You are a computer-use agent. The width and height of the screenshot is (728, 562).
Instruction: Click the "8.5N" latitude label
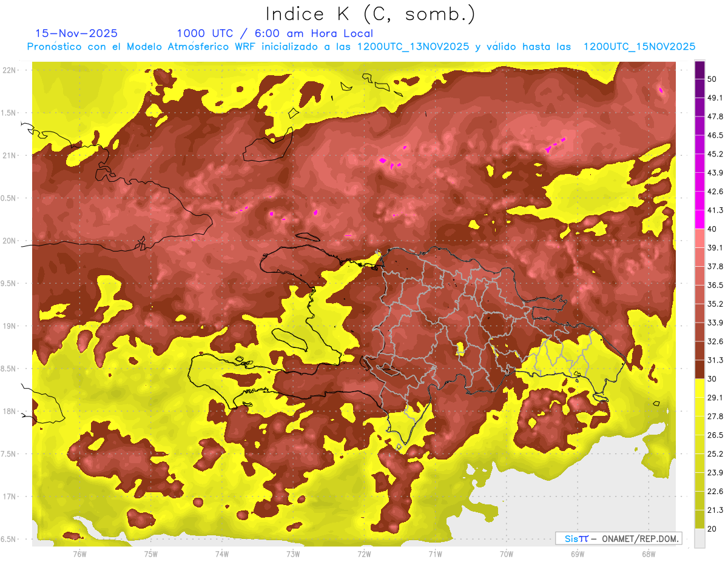(9, 369)
